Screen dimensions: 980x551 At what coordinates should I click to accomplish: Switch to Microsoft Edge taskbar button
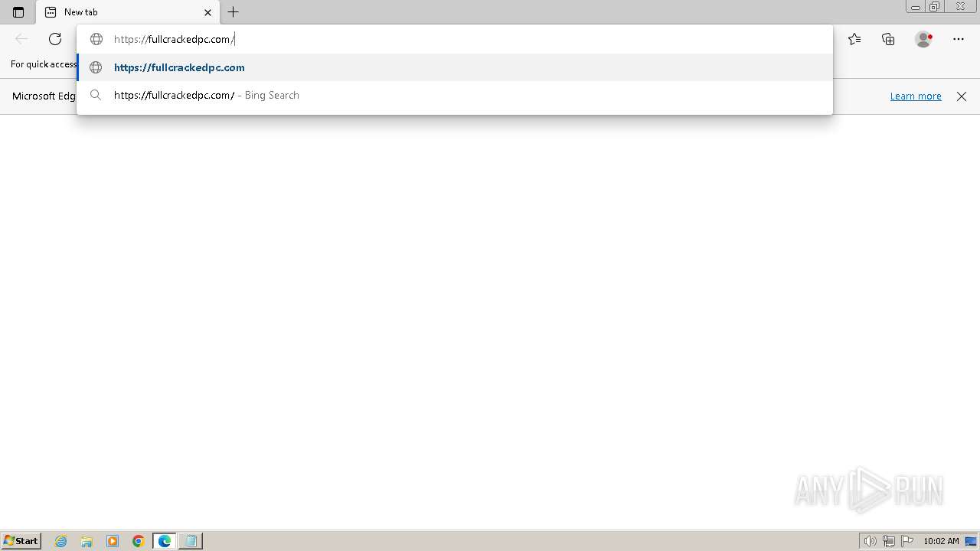165,541
